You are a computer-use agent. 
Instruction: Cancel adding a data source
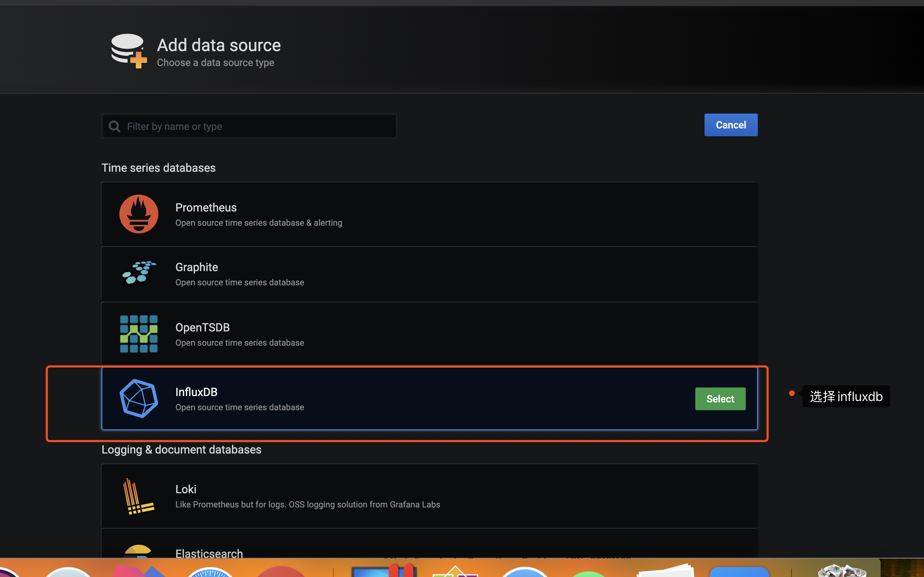click(730, 125)
